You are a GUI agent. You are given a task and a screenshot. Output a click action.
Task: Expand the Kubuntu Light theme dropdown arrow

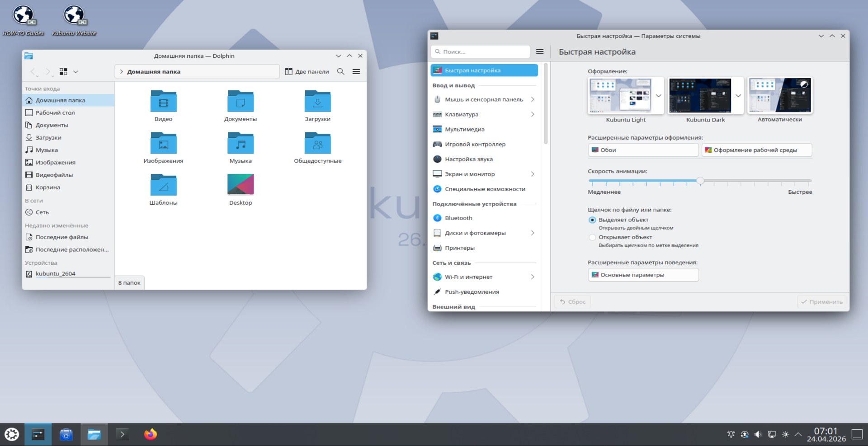[x=658, y=96]
